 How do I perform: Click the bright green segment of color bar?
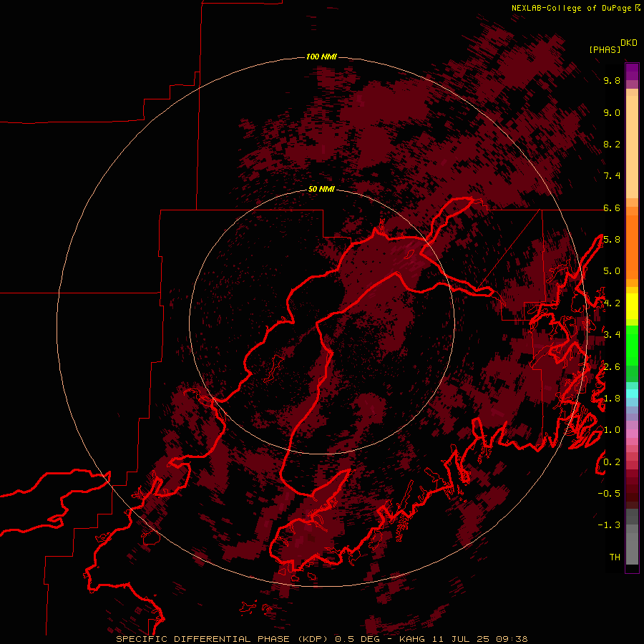(632, 346)
